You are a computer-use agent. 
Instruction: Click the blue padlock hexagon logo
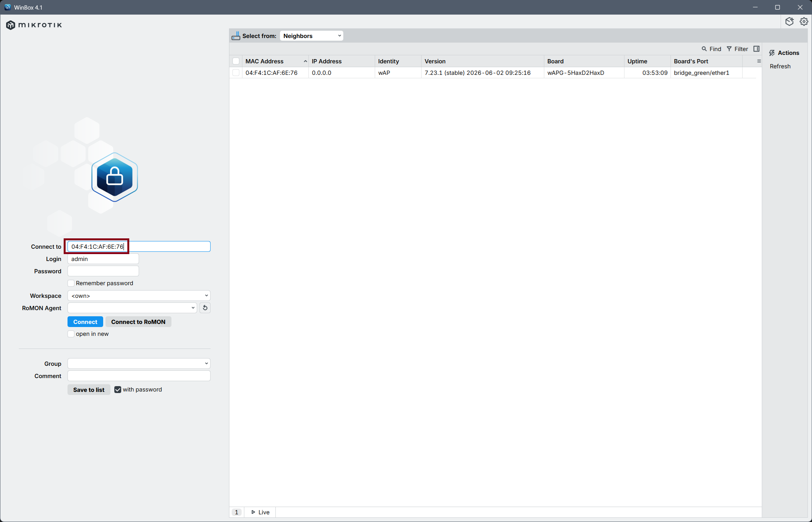coord(114,177)
